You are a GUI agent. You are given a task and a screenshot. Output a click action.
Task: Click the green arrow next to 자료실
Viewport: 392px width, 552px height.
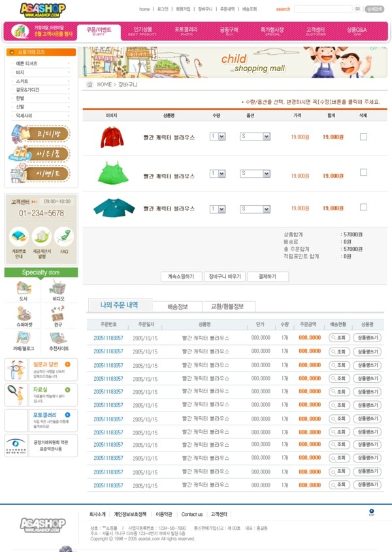(x=67, y=390)
